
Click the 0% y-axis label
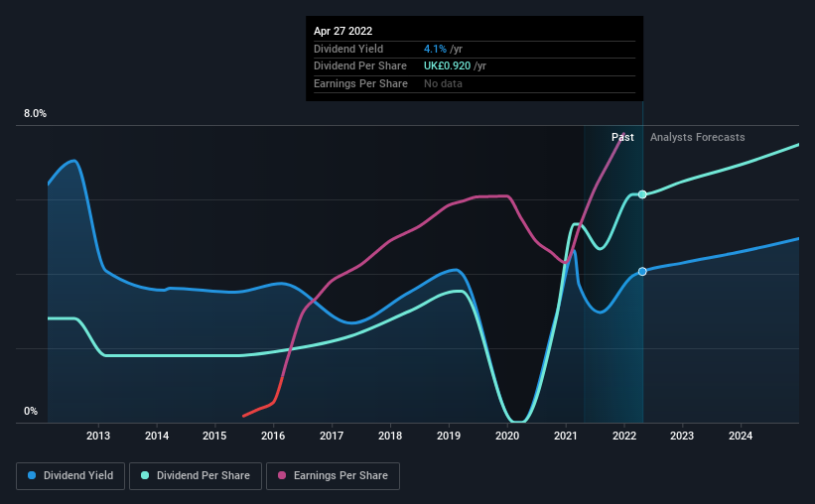click(x=31, y=411)
